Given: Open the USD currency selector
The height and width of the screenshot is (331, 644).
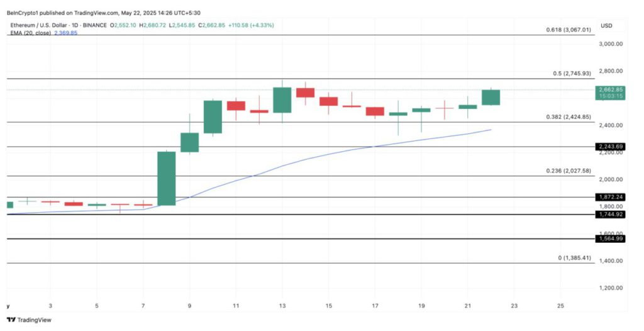Looking at the screenshot, I should [606, 26].
